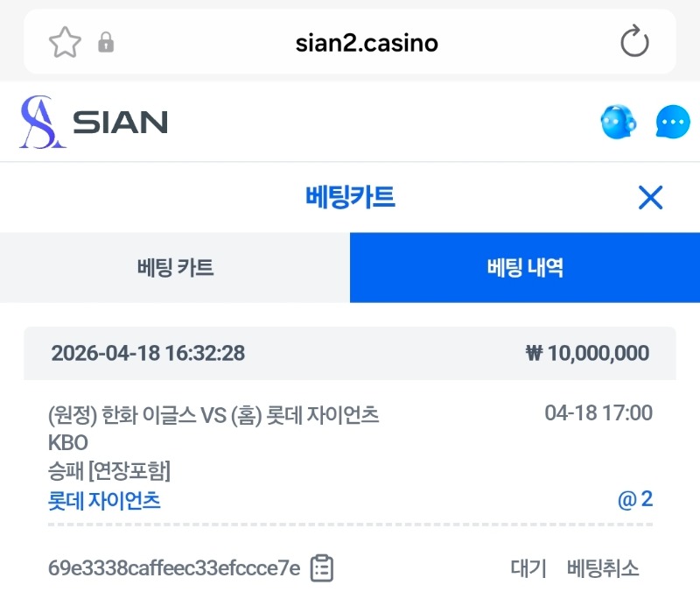Click the sian2.casino address bar

367,42
